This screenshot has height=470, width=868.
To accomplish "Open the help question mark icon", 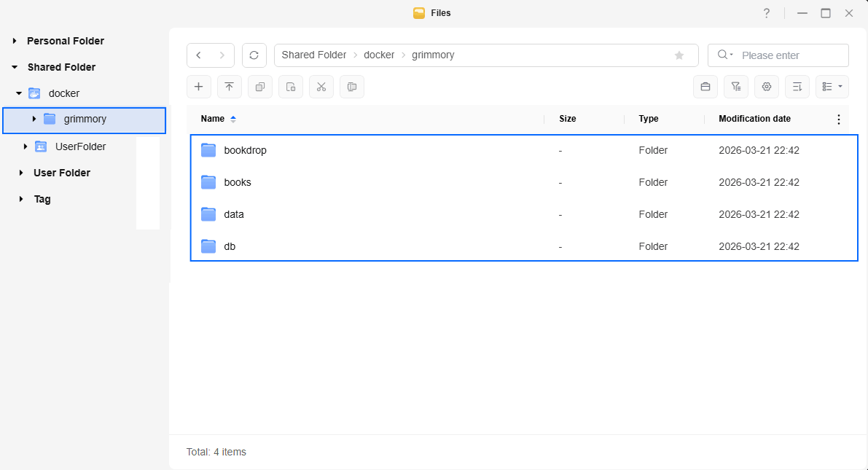I will (767, 13).
